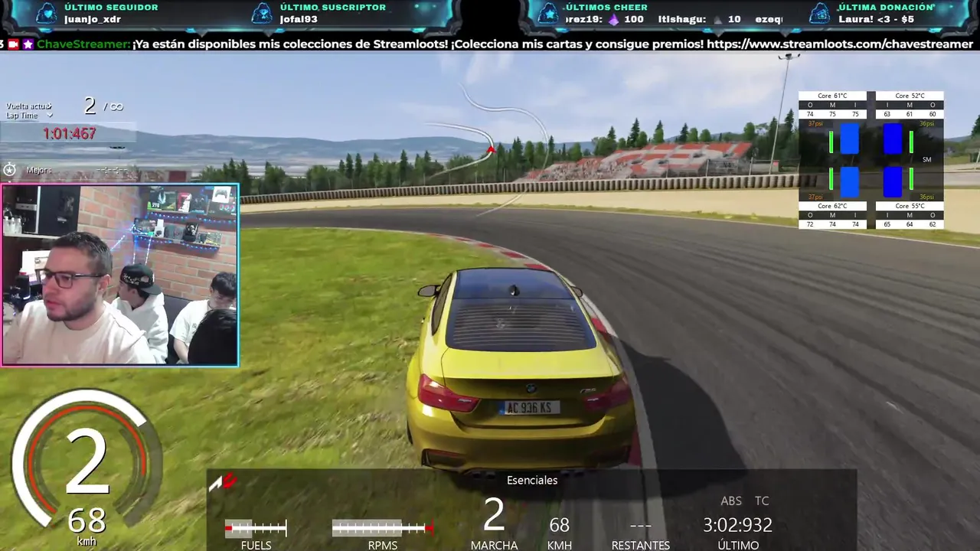The width and height of the screenshot is (980, 551).
Task: Click the SM tyre compound label
Action: [927, 160]
